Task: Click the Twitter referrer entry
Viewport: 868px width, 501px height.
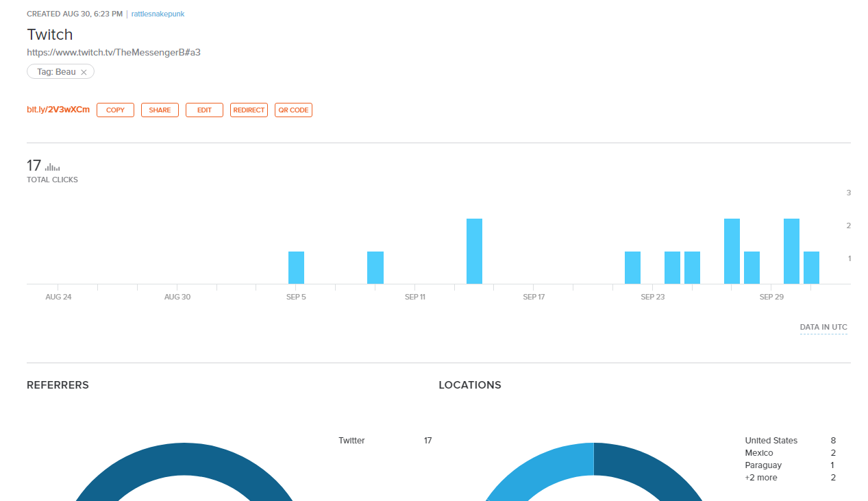Action: click(351, 441)
